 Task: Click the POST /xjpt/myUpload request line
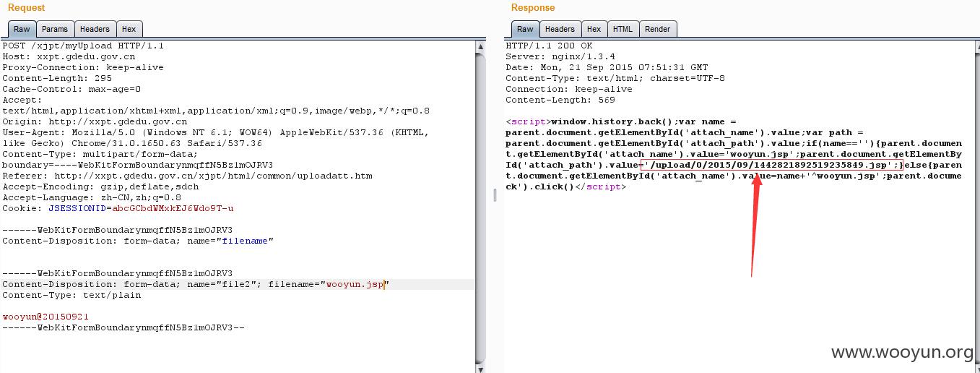(x=83, y=46)
